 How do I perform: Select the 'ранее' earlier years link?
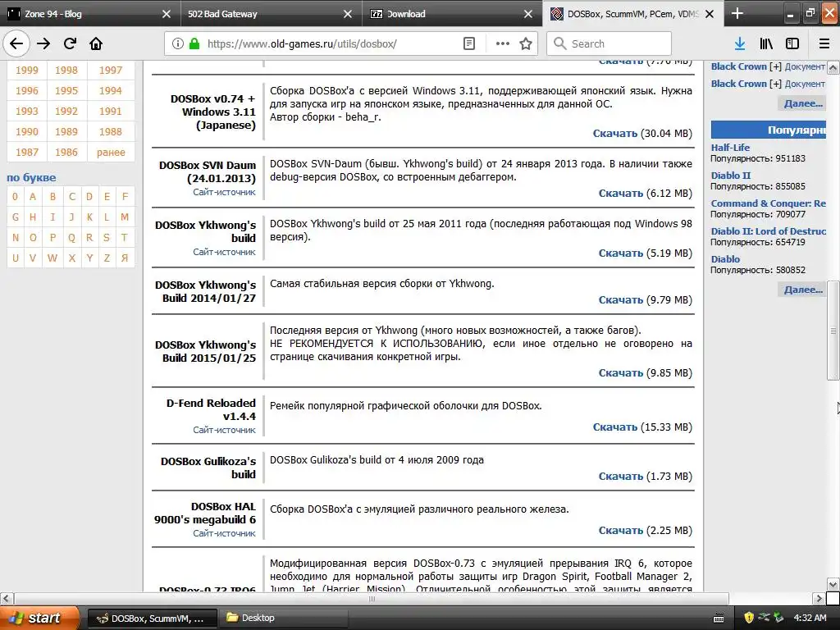coord(111,152)
